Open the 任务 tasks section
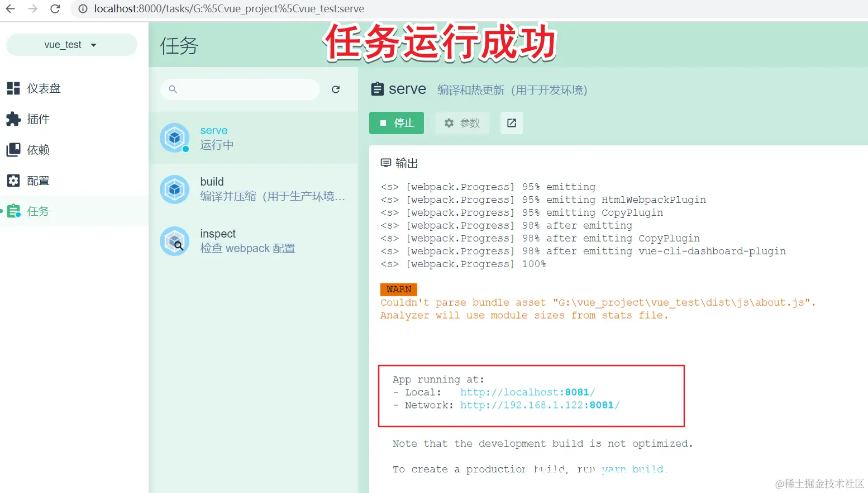The height and width of the screenshot is (493, 868). [x=74, y=211]
